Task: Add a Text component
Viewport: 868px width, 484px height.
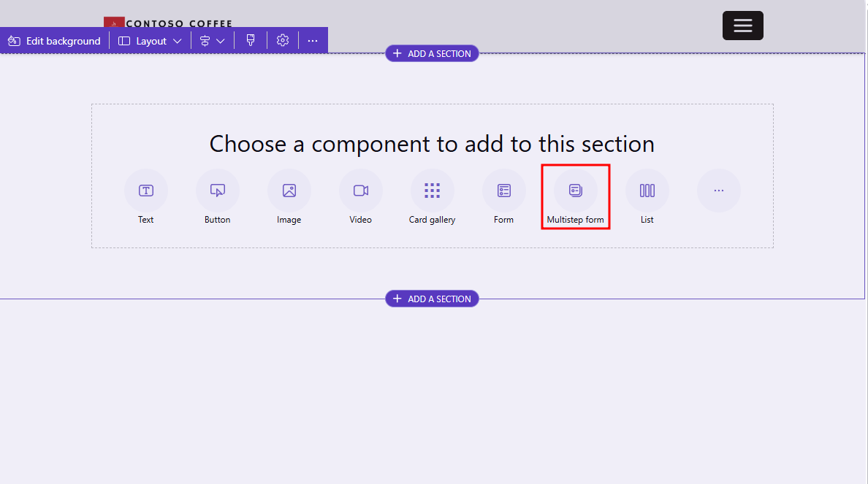Action: (x=146, y=191)
